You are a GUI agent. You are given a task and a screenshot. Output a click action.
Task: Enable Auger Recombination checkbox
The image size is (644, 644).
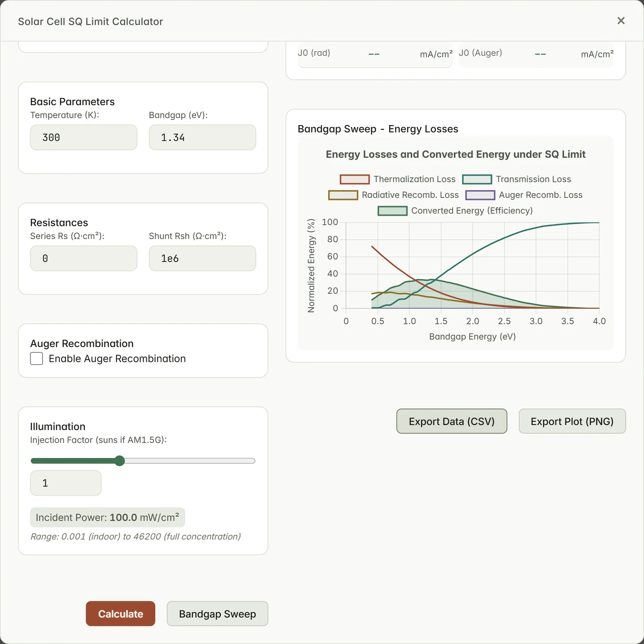pyautogui.click(x=37, y=359)
